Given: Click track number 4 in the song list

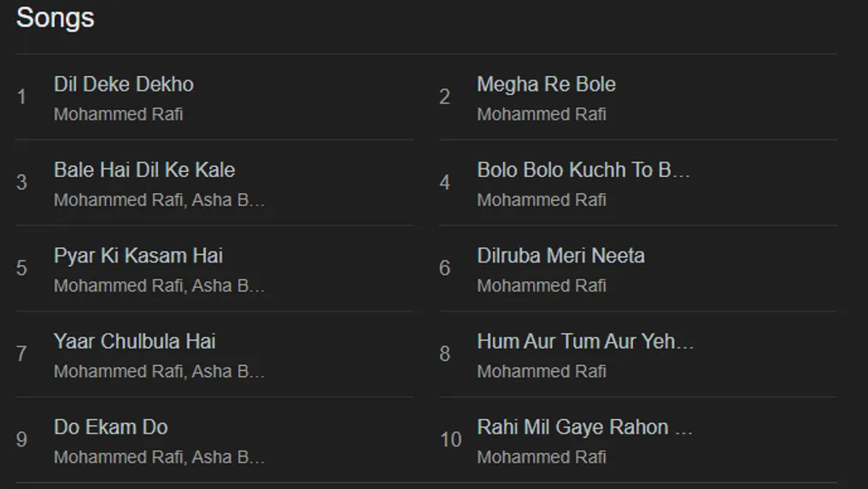Looking at the screenshot, I should tap(444, 182).
